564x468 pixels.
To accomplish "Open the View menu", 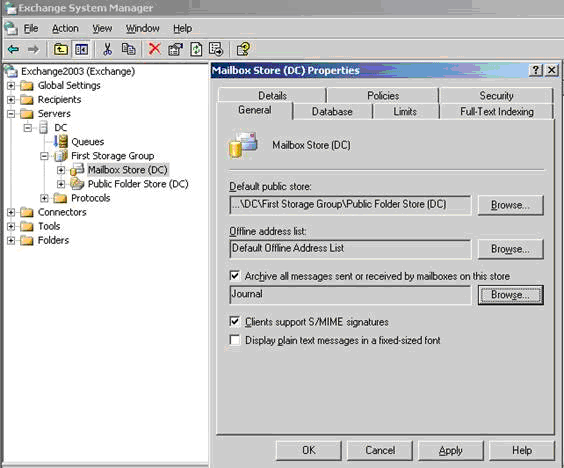I will tap(102, 28).
